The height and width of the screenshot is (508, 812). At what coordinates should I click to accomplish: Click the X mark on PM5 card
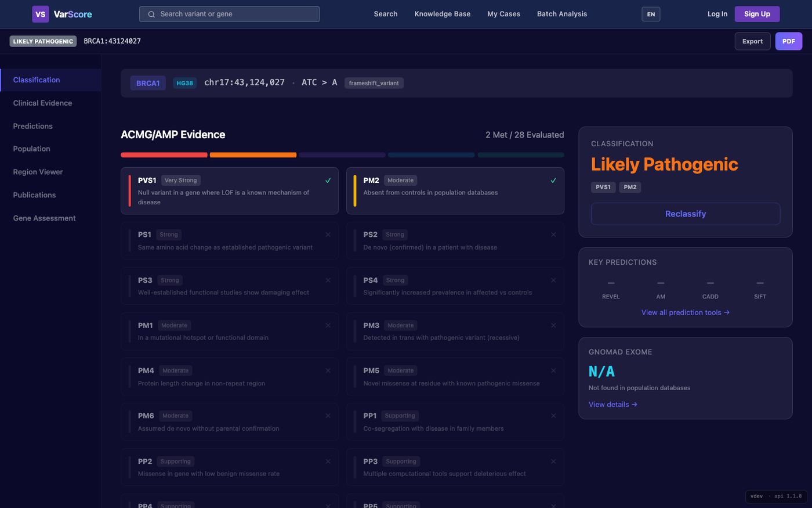[553, 370]
